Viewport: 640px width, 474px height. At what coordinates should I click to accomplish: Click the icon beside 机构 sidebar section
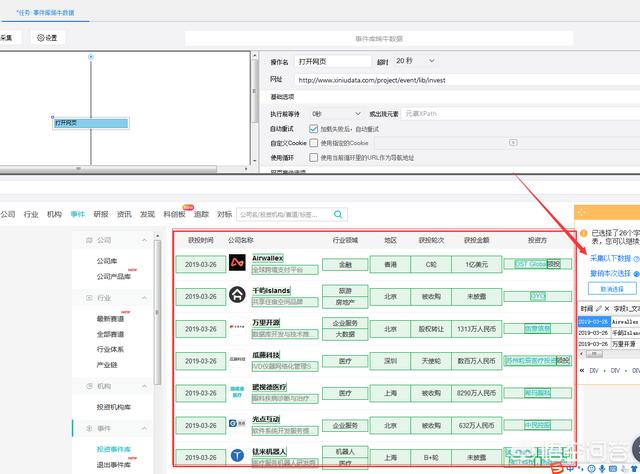89,386
